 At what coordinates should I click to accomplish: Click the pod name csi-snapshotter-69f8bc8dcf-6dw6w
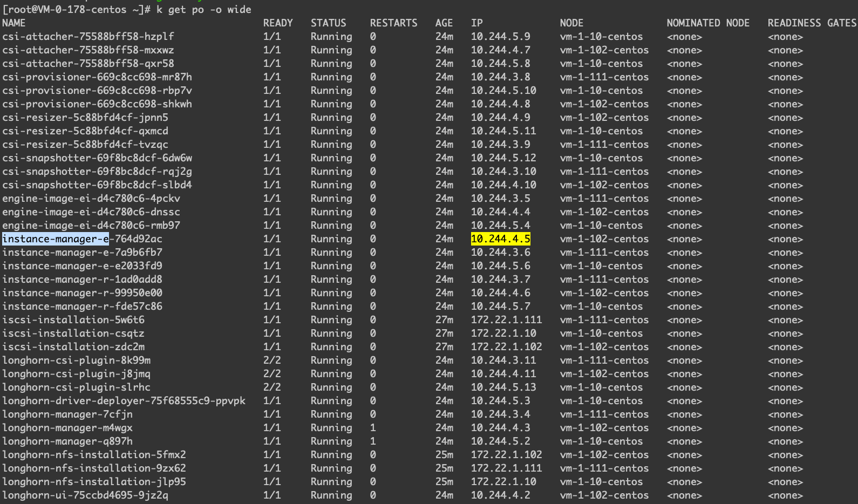97,158
